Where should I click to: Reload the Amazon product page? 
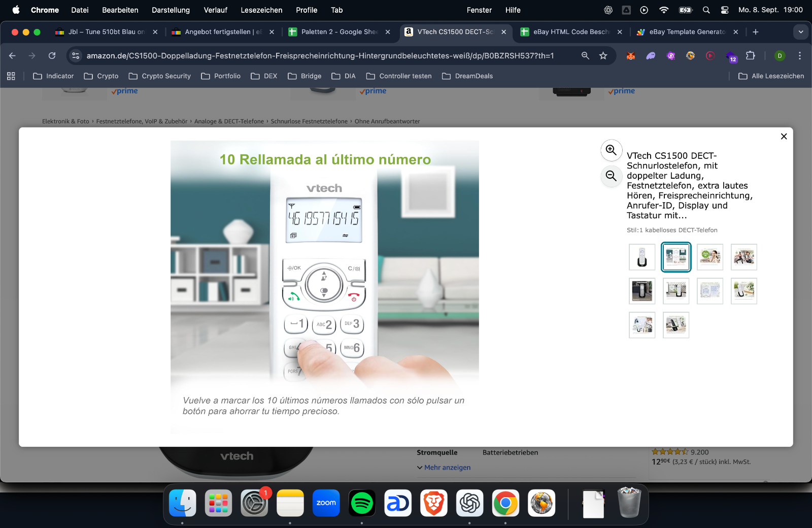coord(52,56)
